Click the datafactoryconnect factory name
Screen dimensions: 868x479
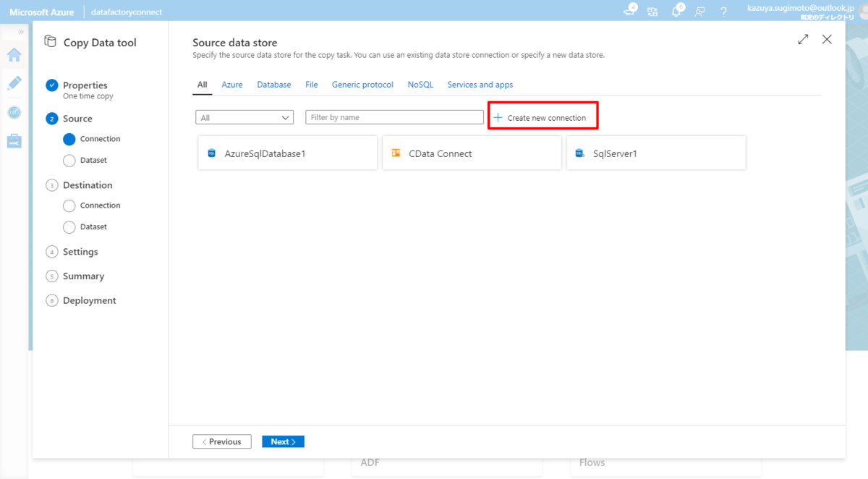[127, 12]
